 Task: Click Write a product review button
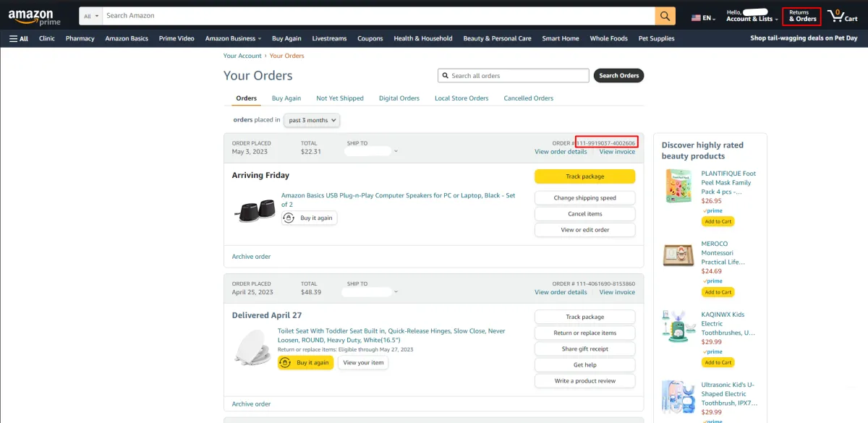(584, 380)
